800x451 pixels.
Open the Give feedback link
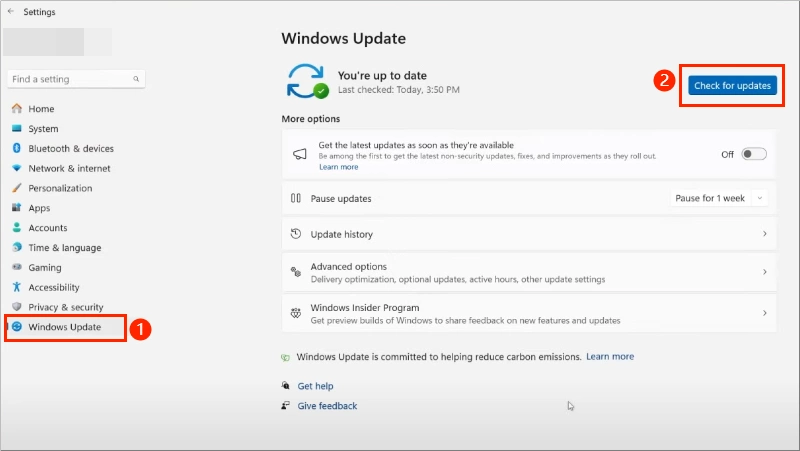[327, 406]
